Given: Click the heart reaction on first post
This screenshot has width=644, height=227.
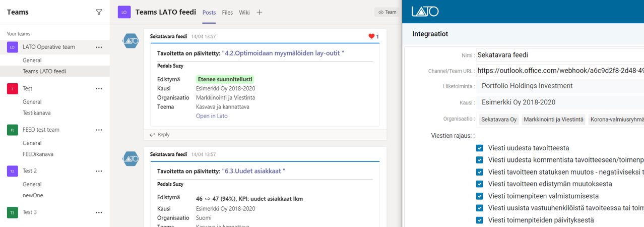Looking at the screenshot, I should pos(372,36).
